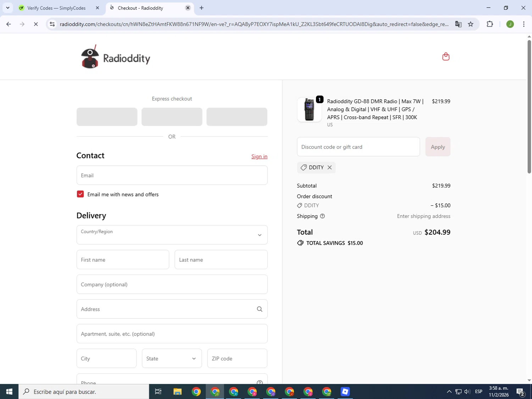The height and width of the screenshot is (399, 532).
Task: Open the shopping bag cart icon
Action: click(x=446, y=56)
